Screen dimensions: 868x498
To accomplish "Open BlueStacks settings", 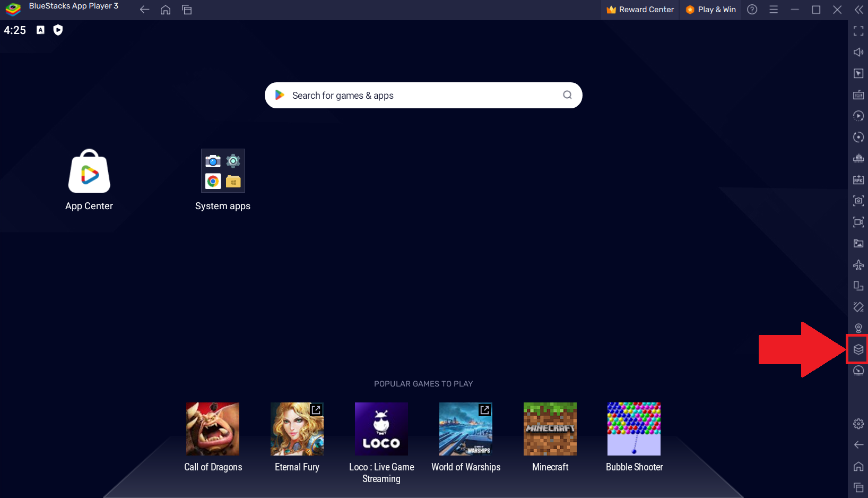I will [x=858, y=424].
